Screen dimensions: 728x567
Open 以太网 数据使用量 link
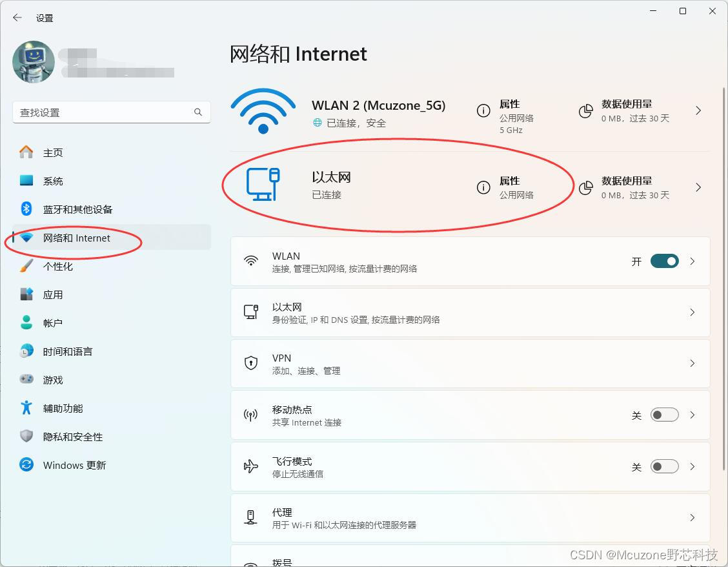pos(635,187)
